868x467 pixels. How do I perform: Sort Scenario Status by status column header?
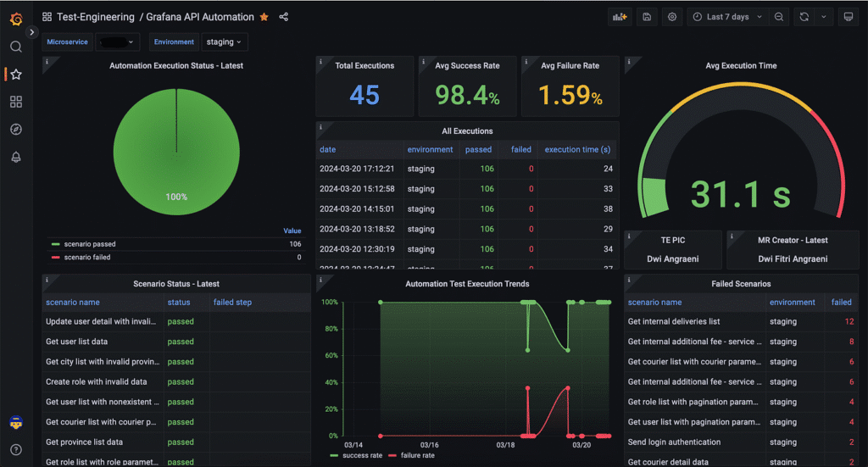[x=179, y=302]
